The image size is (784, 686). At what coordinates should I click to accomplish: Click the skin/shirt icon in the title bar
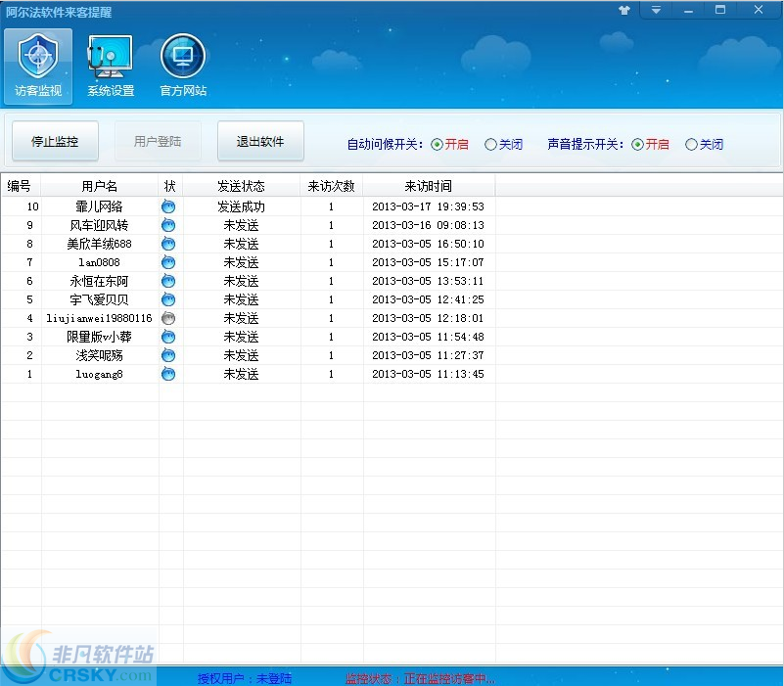pyautogui.click(x=624, y=10)
